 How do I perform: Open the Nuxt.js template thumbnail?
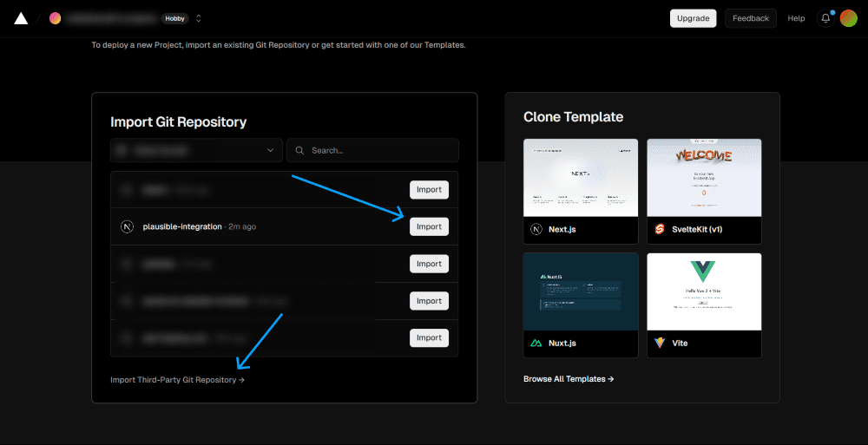[581, 291]
